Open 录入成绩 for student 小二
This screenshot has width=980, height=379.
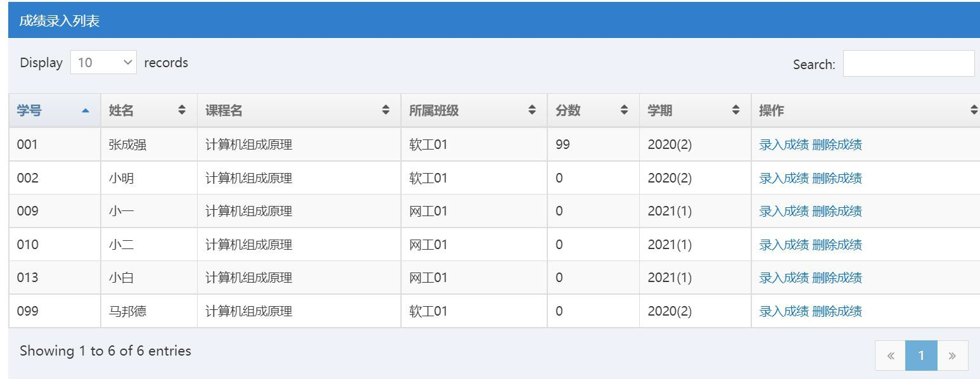point(784,245)
